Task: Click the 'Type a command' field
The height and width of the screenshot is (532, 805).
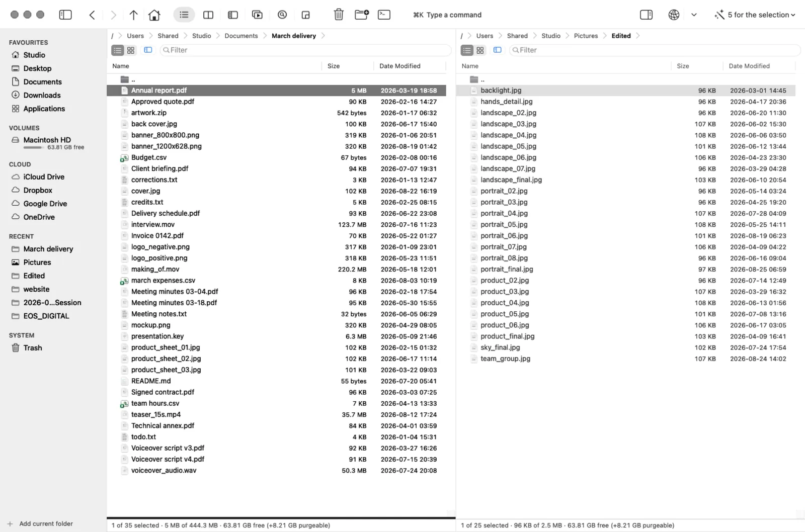Action: (x=447, y=15)
